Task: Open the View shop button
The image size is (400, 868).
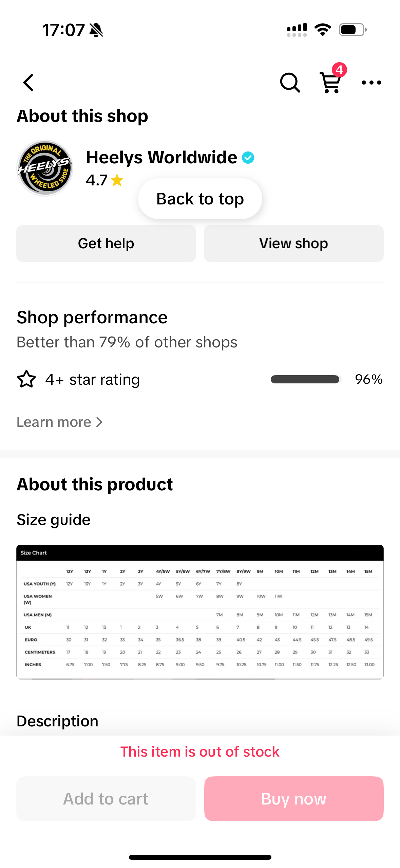Action: (293, 243)
